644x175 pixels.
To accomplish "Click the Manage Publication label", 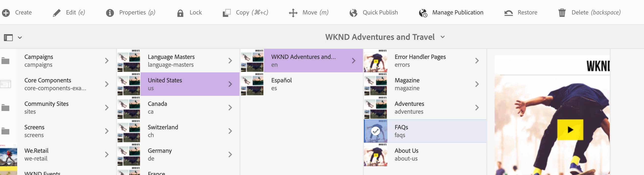I will tap(458, 13).
